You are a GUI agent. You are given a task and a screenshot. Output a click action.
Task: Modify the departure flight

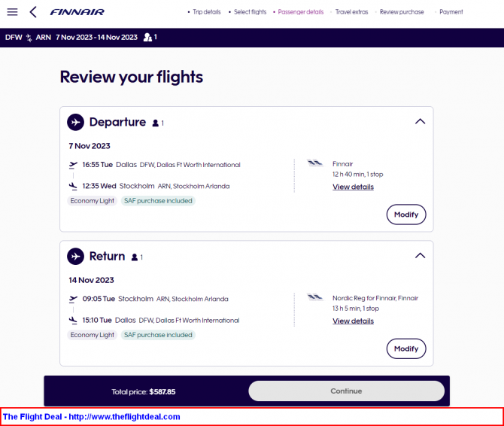406,215
